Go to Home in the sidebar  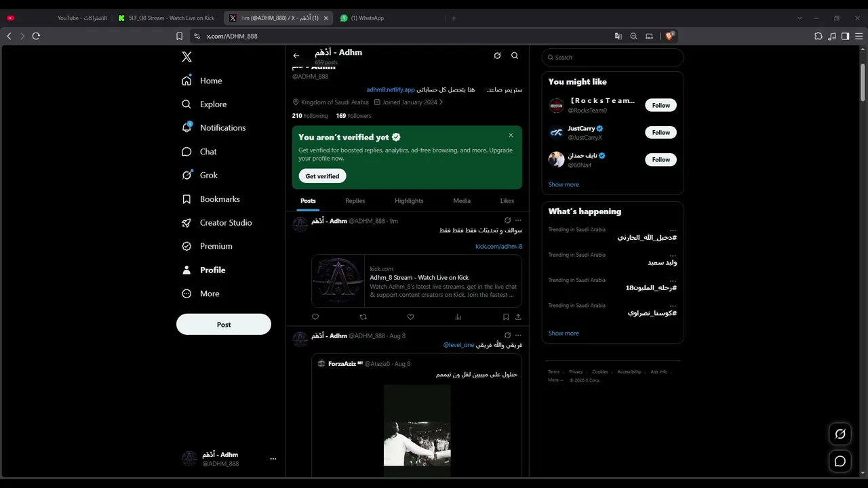point(202,81)
